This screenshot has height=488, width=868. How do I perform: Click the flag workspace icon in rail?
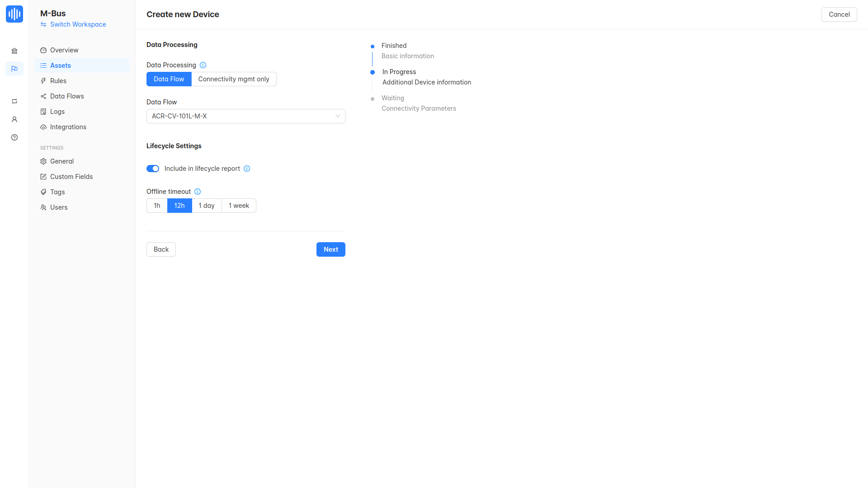14,69
